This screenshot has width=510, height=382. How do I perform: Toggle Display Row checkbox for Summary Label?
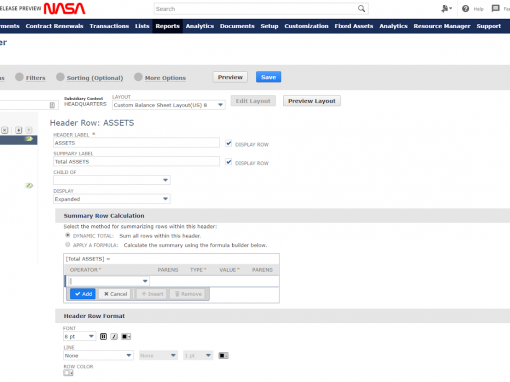229,162
